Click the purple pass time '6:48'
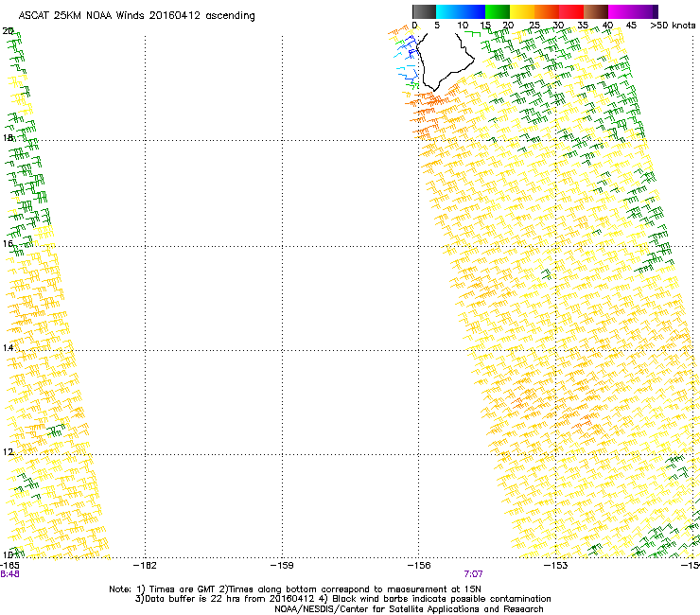This screenshot has height=615, width=700. click(x=9, y=574)
